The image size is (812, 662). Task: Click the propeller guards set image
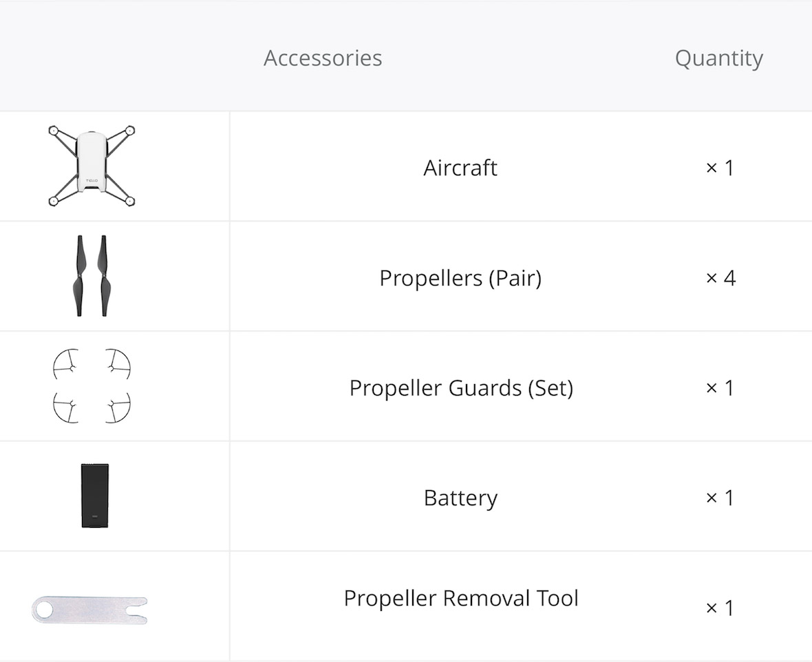92,386
